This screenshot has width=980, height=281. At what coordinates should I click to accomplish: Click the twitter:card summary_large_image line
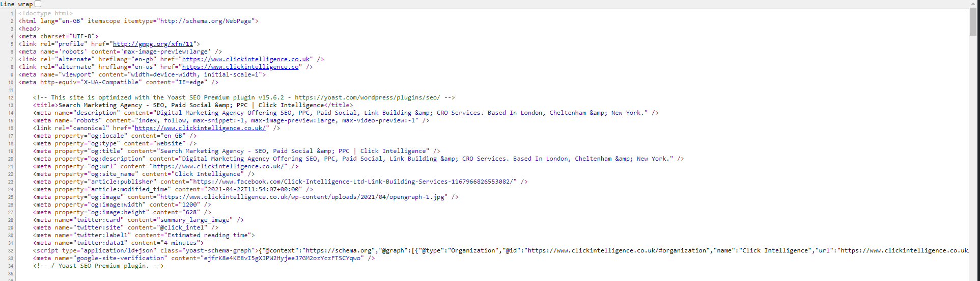click(x=138, y=220)
